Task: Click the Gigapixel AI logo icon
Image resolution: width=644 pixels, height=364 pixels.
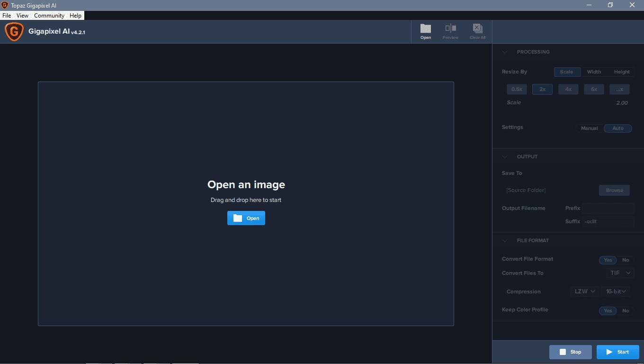Action: click(x=14, y=32)
